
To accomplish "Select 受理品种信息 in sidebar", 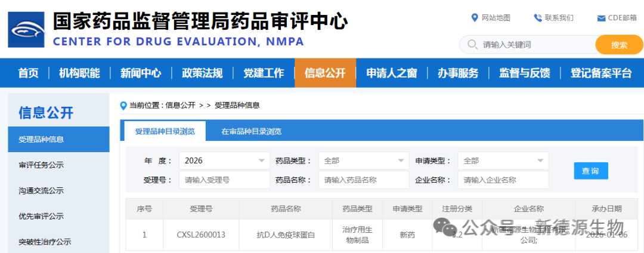I will 58,139.
